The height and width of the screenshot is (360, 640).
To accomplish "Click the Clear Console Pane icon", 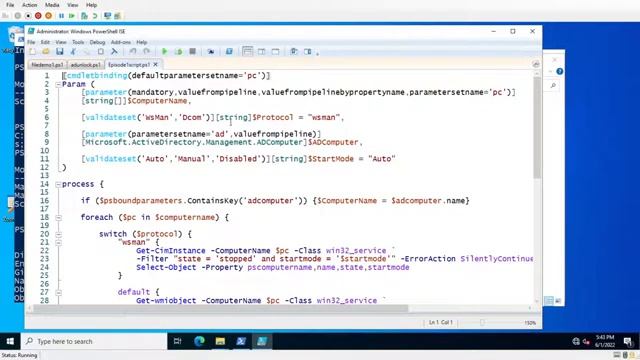I will tap(114, 51).
